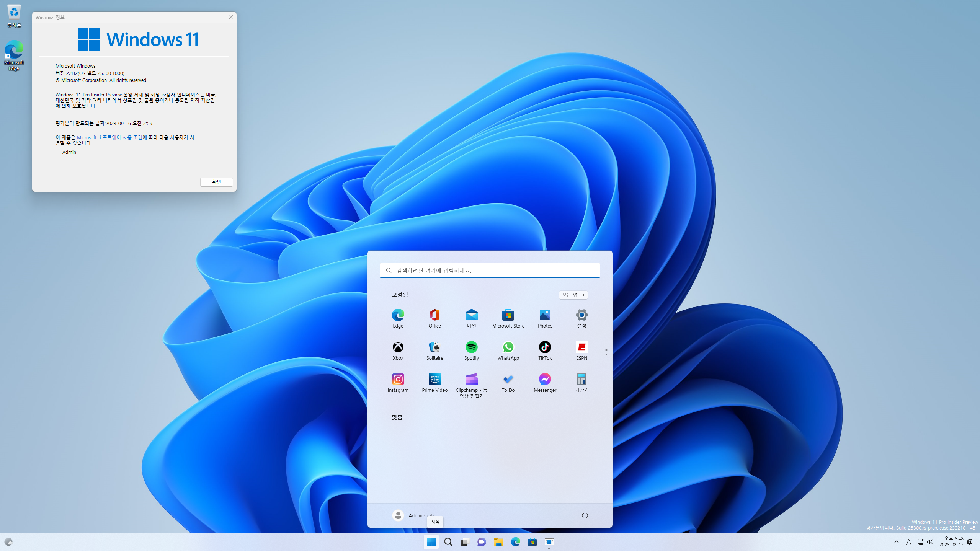Show hidden icons tray chevron
This screenshot has width=980, height=551.
tap(896, 542)
